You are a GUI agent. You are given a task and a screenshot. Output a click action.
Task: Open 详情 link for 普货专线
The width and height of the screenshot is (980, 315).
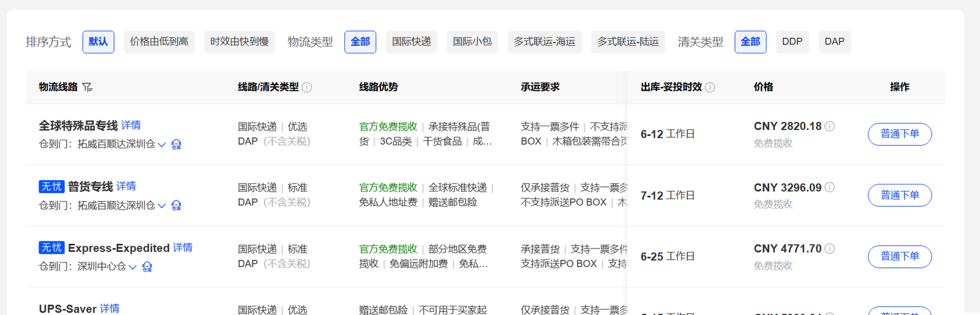point(126,186)
